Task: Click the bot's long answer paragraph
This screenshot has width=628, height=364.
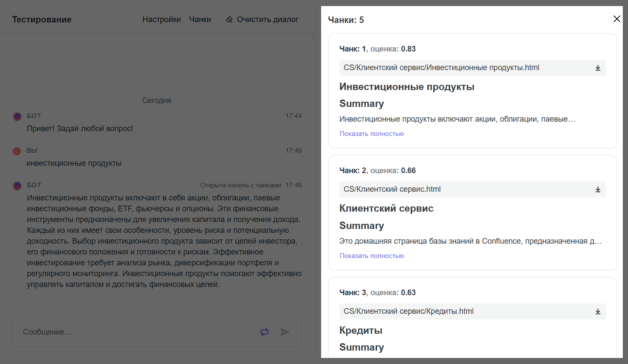Action: (x=164, y=241)
